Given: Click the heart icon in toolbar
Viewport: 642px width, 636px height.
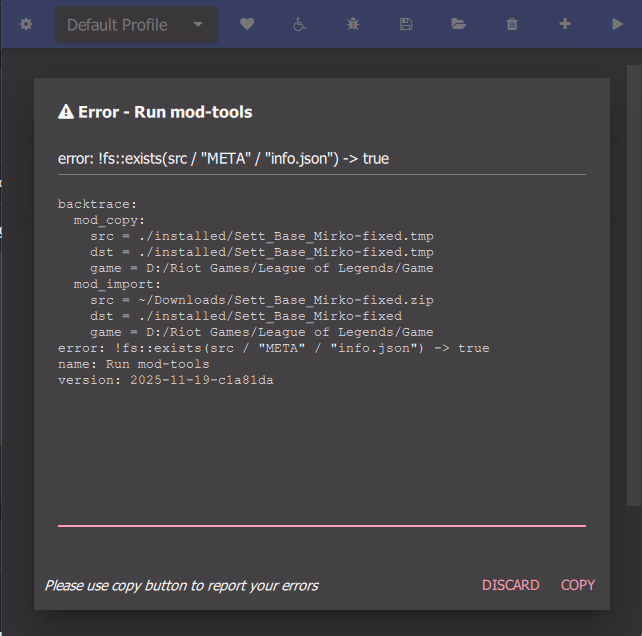Looking at the screenshot, I should 247,24.
